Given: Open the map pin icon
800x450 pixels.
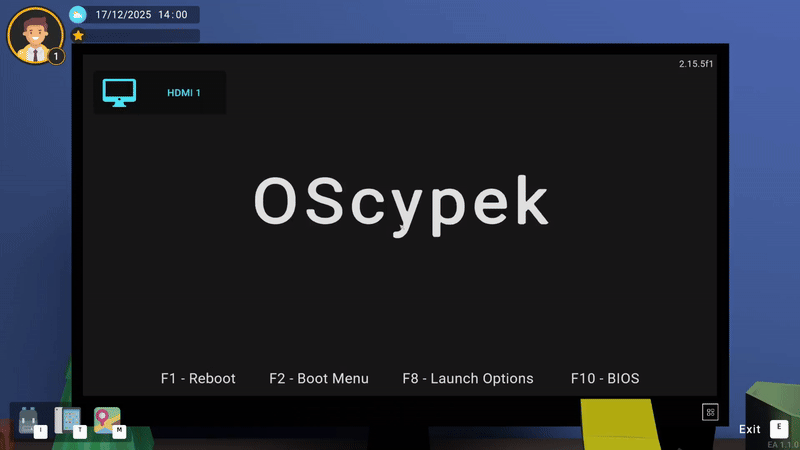Looking at the screenshot, I should pos(106,419).
